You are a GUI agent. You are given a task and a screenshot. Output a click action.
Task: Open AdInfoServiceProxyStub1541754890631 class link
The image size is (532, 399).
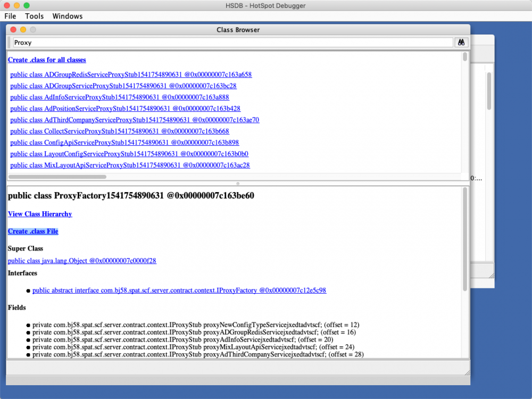pyautogui.click(x=119, y=97)
